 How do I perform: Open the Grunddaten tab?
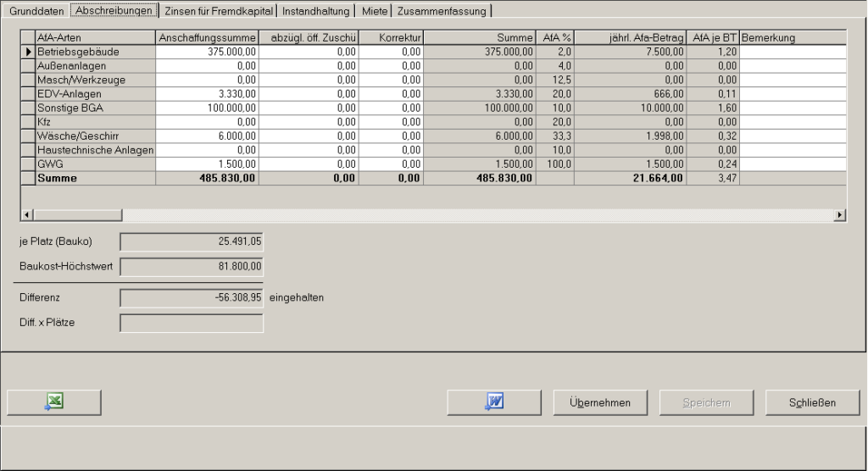coord(36,11)
